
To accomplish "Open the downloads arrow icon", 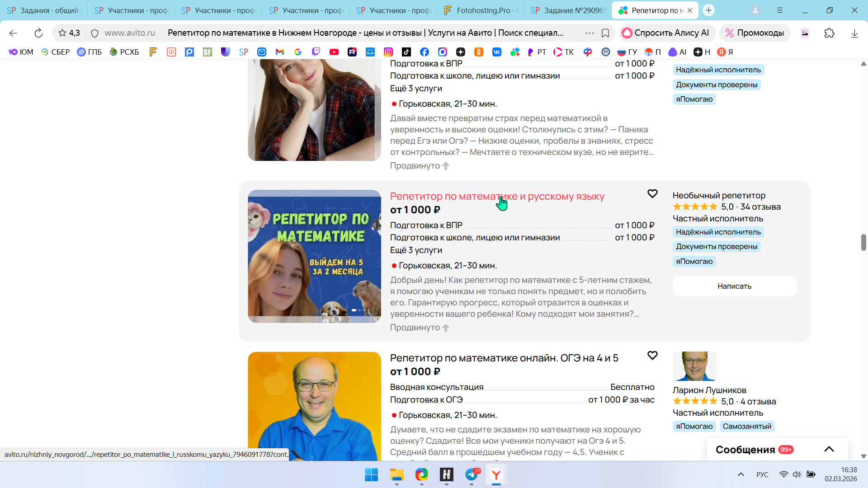I will coord(854,33).
